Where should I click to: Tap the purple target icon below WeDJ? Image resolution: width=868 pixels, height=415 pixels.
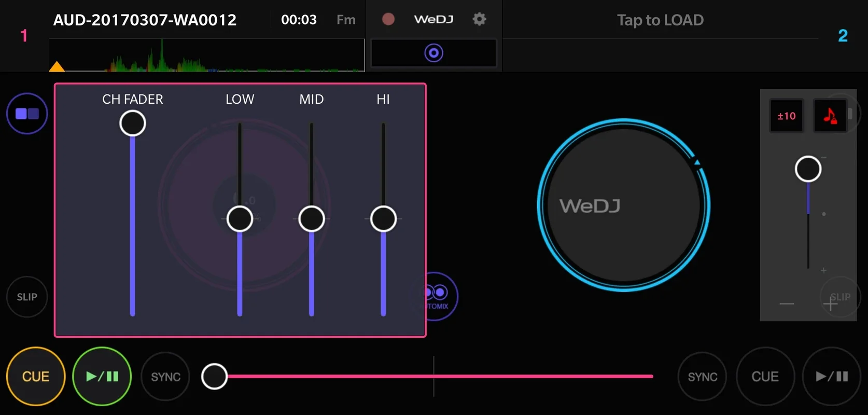[x=433, y=53]
